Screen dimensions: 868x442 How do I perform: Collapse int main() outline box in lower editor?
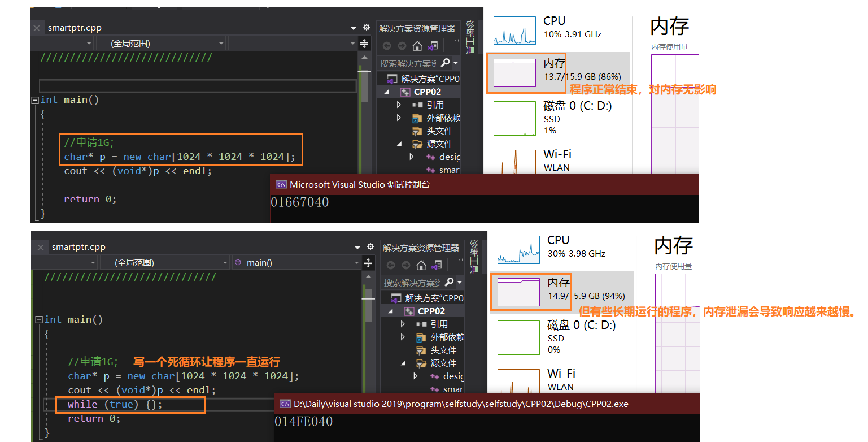click(39, 320)
